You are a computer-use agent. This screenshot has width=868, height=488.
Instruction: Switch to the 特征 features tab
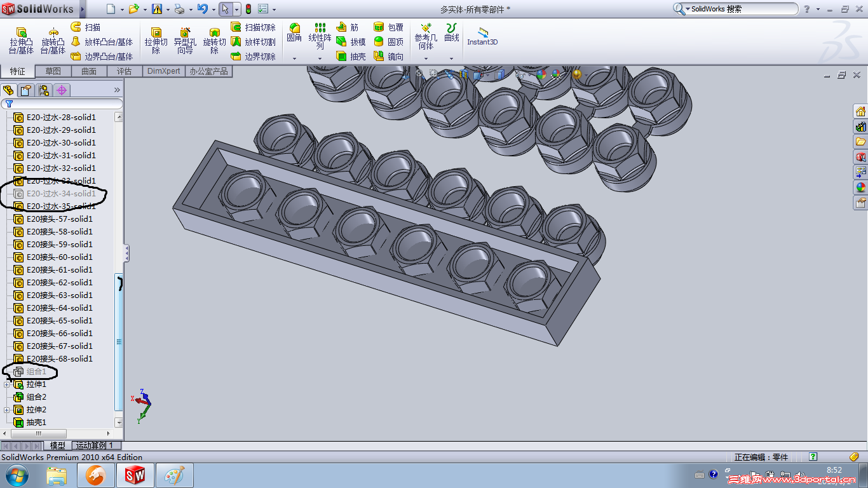18,71
